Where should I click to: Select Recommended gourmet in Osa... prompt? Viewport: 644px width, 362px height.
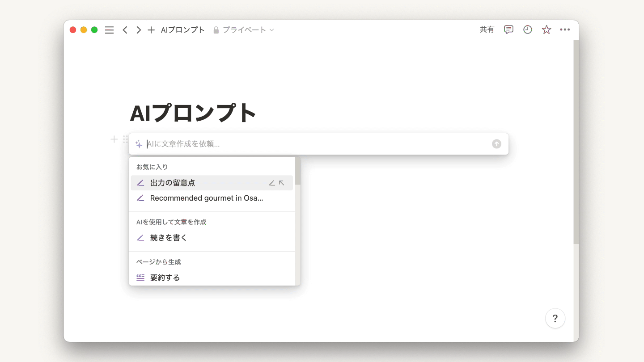212,198
